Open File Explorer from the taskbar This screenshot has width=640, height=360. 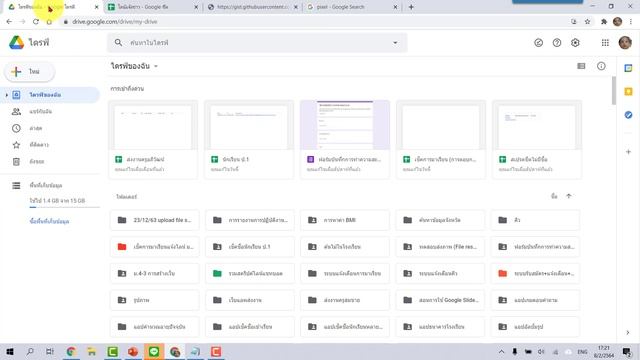click(91, 351)
